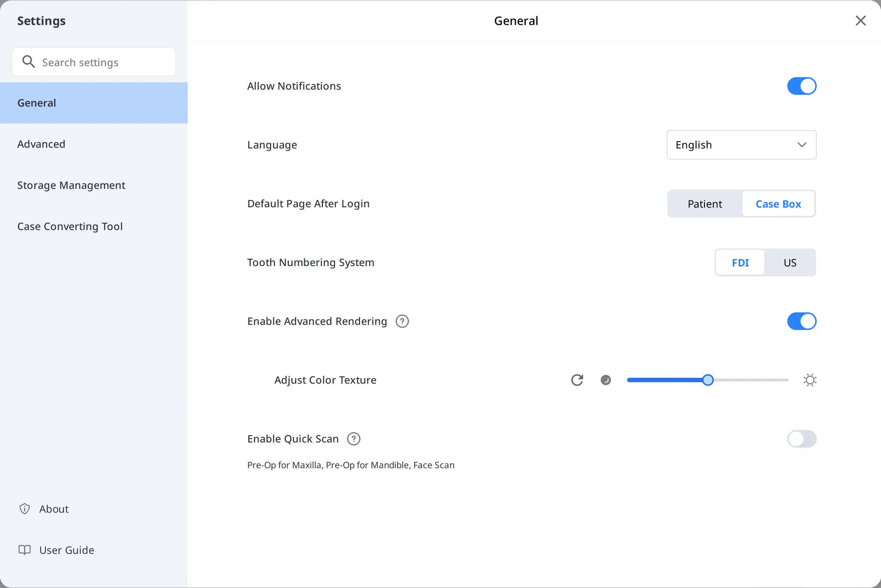Expand the Advanced settings section
Viewport: 881px width, 588px height.
tap(41, 144)
